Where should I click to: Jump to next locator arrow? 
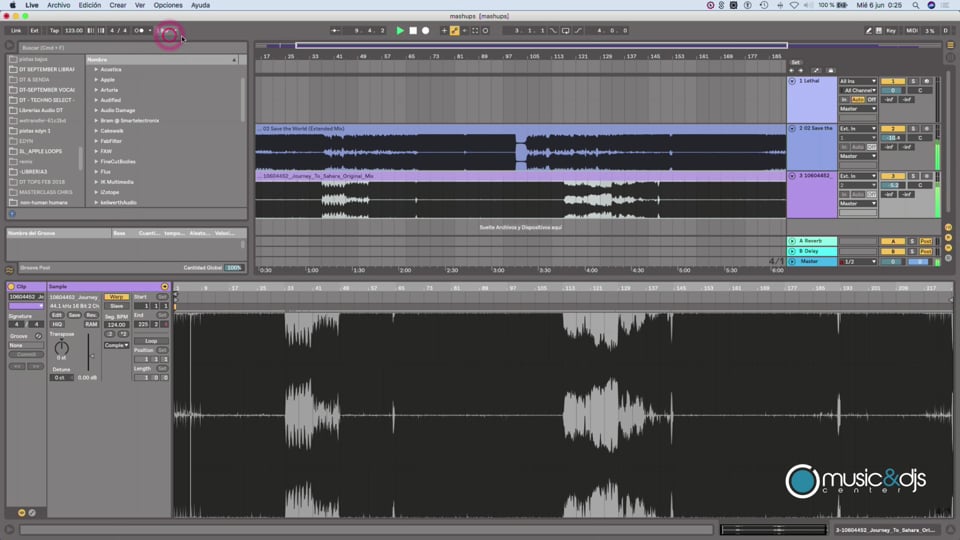(800, 70)
